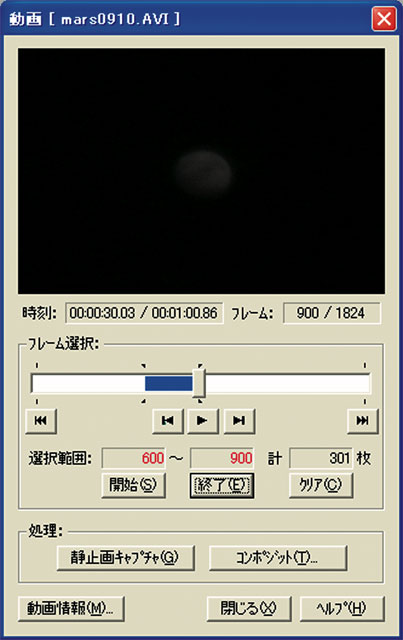The height and width of the screenshot is (640, 403).
Task: Click the total count field showing 301
Action: click(x=321, y=458)
